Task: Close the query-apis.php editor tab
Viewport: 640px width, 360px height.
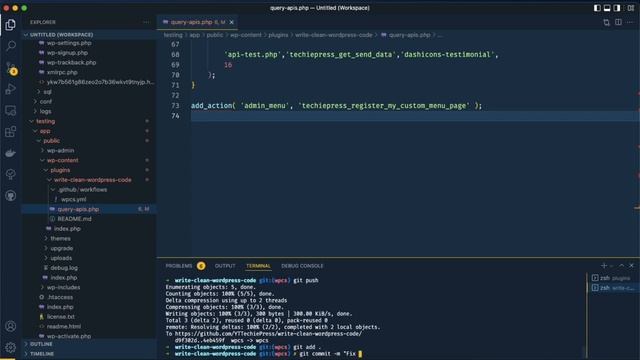Action: 231,22
